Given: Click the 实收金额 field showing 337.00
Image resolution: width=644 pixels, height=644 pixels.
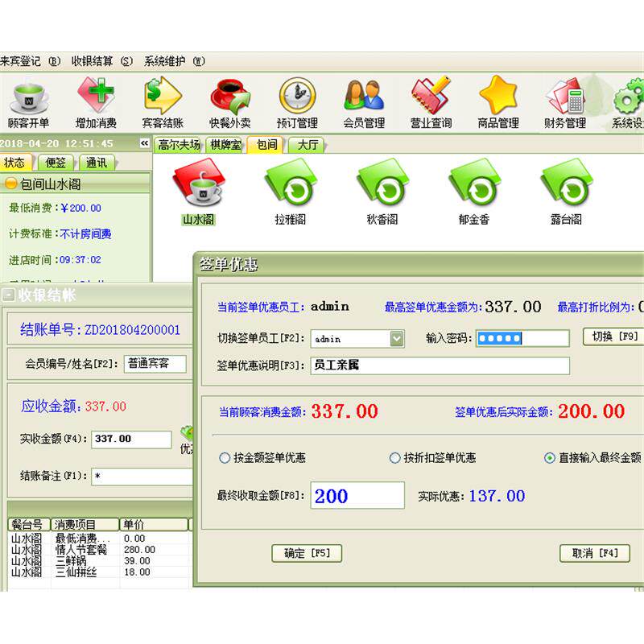Looking at the screenshot, I should [x=131, y=439].
